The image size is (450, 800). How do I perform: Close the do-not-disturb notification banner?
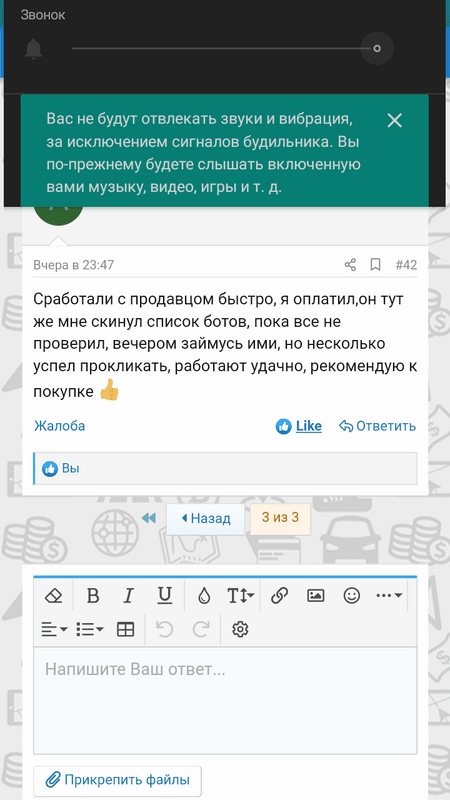[394, 120]
